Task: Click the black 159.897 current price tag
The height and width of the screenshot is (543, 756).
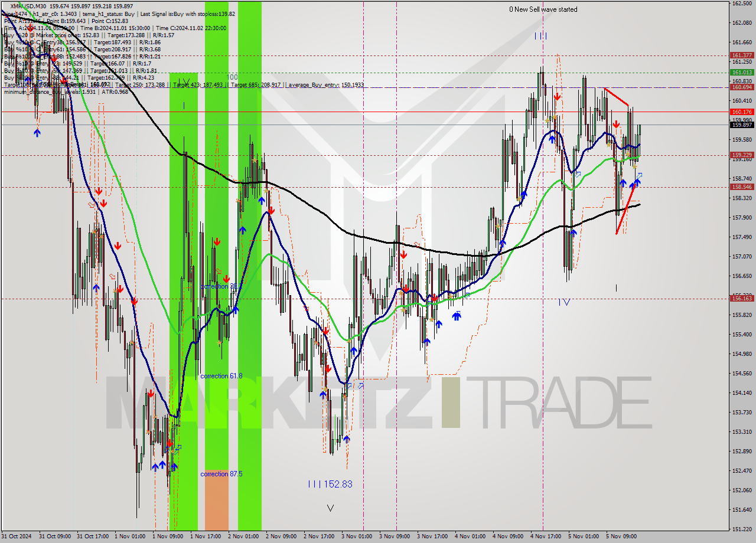Action: (742, 125)
